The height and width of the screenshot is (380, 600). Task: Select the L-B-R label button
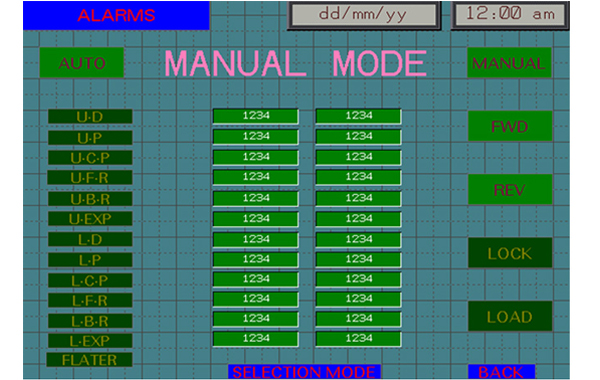click(x=90, y=321)
